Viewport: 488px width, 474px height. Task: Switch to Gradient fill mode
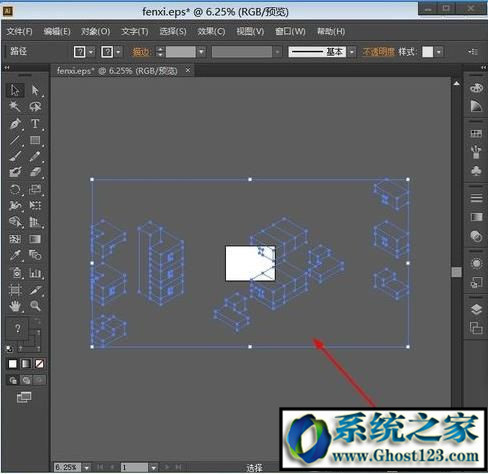[x=26, y=364]
